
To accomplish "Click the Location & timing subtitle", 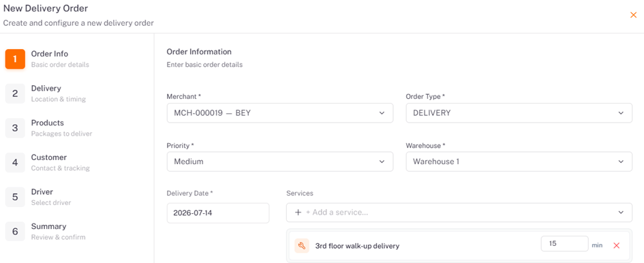I will (59, 99).
